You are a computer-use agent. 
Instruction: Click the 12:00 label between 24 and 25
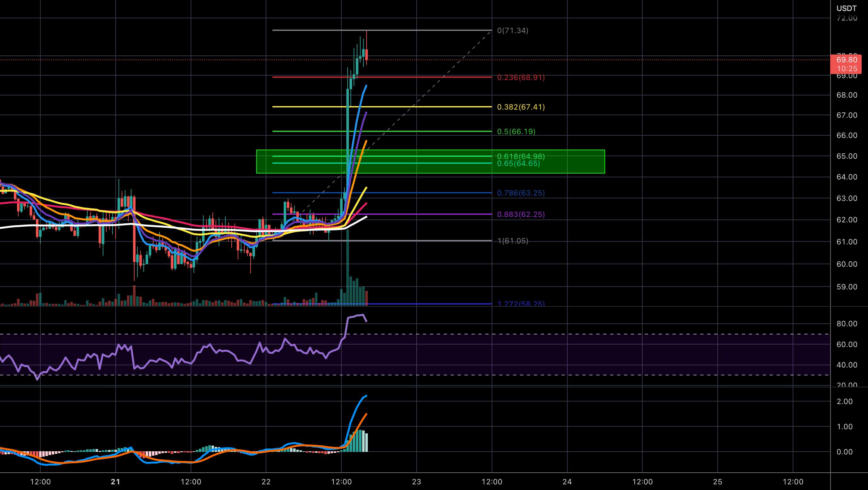pos(643,482)
